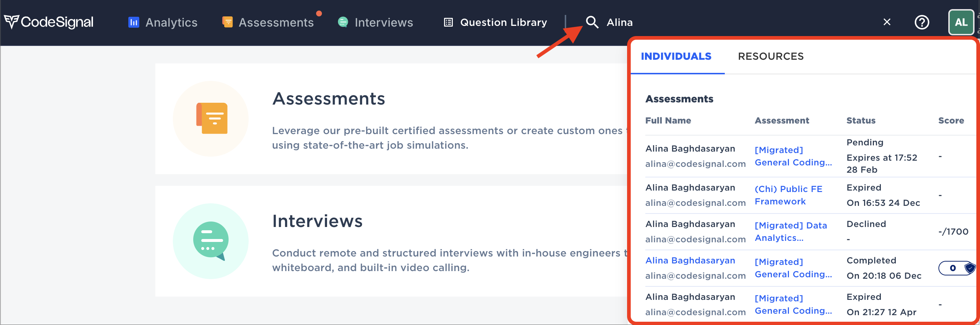Screen dimensions: 980x325
Task: Open the AL user avatar menu
Action: [x=961, y=22]
